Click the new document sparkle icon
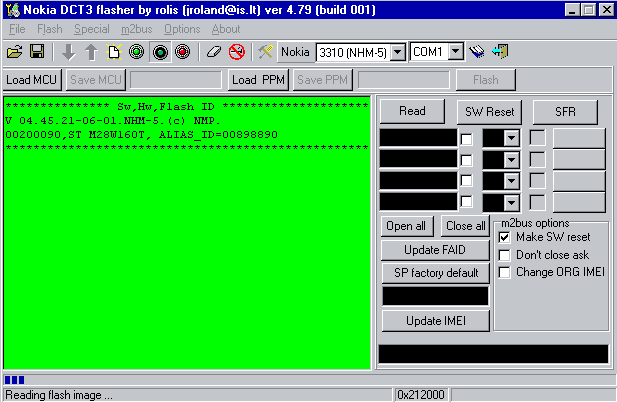Screen dimensions: 617x402 pyautogui.click(x=114, y=52)
